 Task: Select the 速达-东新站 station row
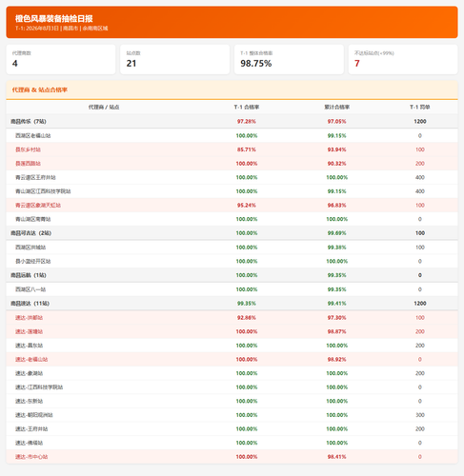[232, 402]
